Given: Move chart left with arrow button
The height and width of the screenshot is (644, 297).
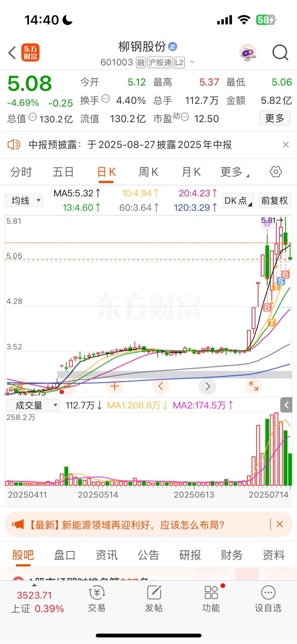Looking at the screenshot, I should click(x=161, y=386).
